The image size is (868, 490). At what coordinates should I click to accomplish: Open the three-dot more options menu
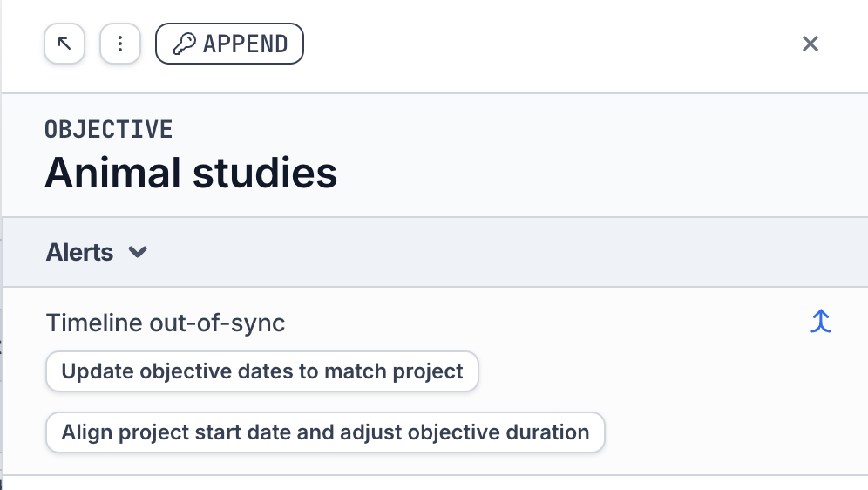click(120, 44)
